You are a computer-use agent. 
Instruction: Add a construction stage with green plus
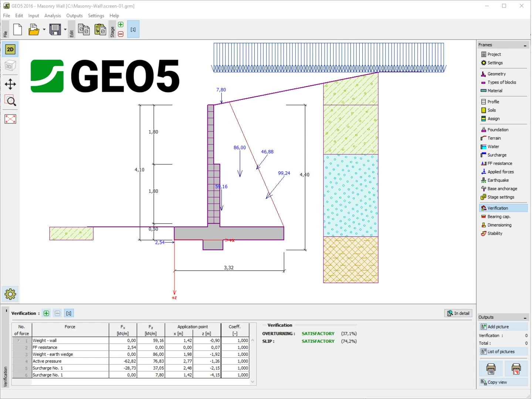click(121, 25)
